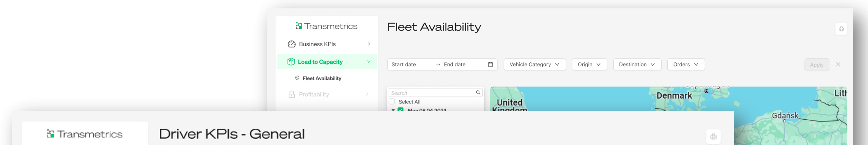Click the Load to Capacity box icon

pyautogui.click(x=291, y=62)
